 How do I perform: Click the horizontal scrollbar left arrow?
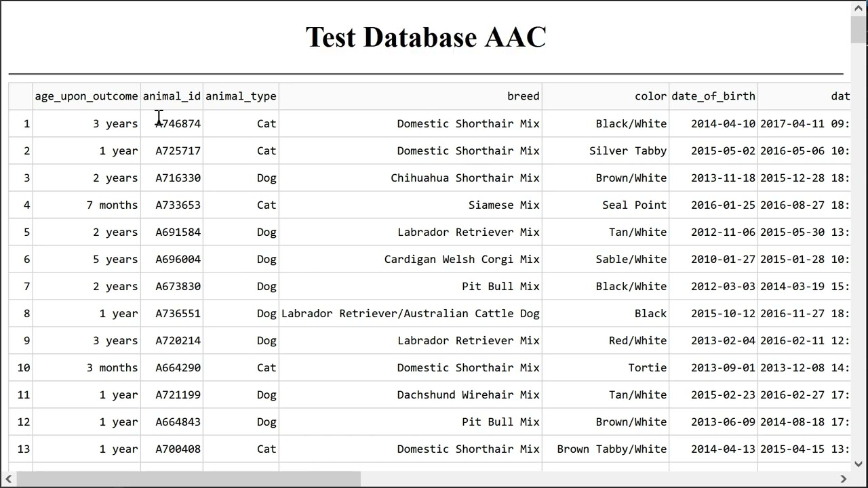pos(8,479)
